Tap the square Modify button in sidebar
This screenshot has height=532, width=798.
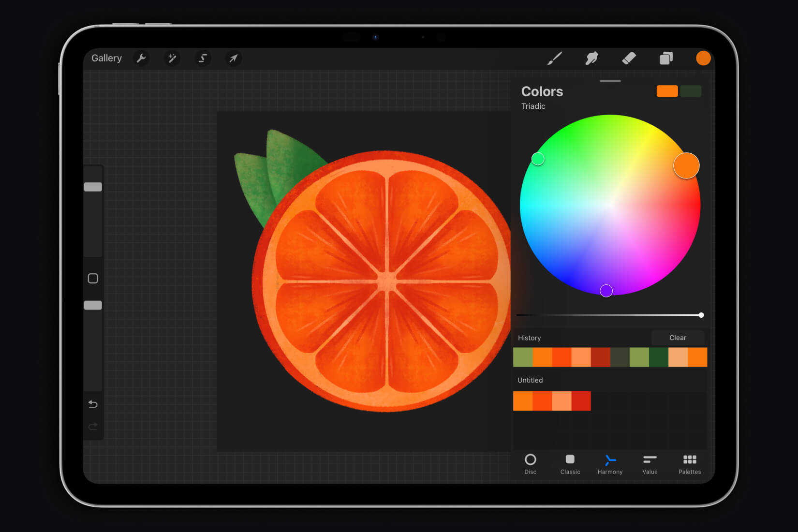point(93,278)
